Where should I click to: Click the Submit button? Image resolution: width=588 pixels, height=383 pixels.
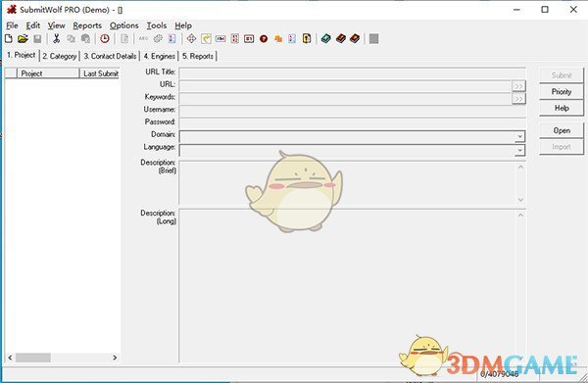coord(562,75)
